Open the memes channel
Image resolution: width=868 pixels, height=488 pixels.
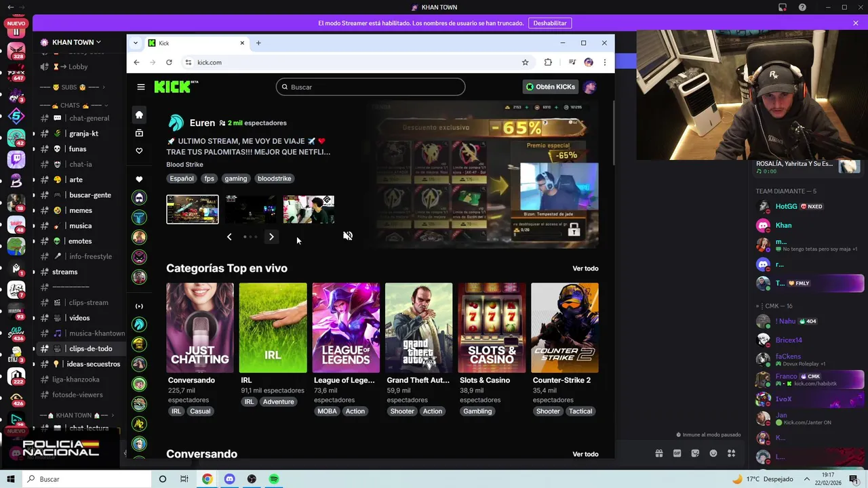click(80, 210)
